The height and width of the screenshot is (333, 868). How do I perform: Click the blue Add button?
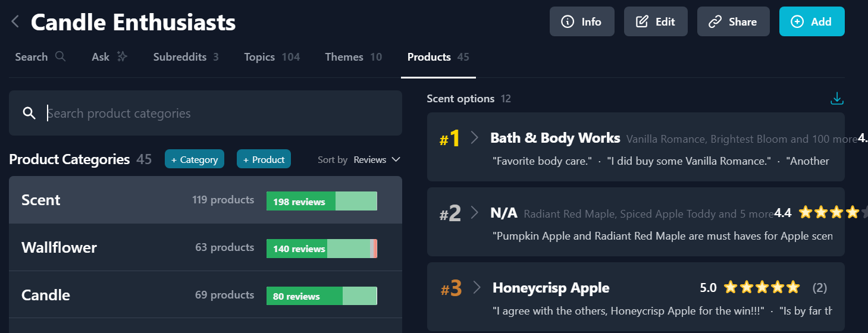tap(812, 21)
